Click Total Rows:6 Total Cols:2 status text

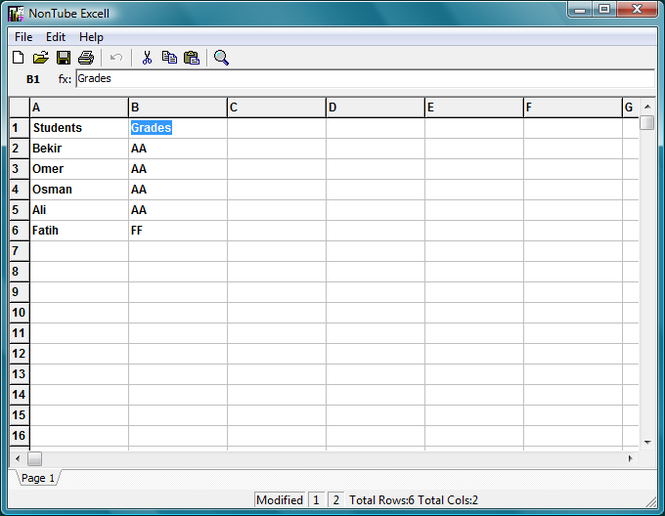click(414, 500)
